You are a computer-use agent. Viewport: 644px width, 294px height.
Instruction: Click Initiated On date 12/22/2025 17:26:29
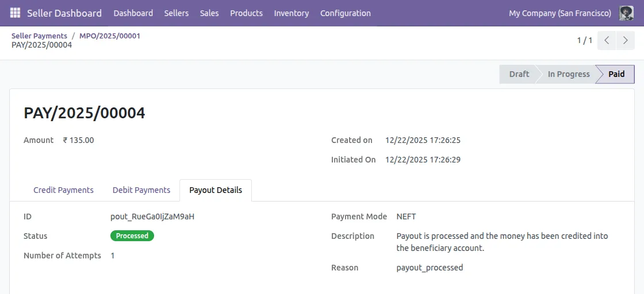(x=423, y=160)
